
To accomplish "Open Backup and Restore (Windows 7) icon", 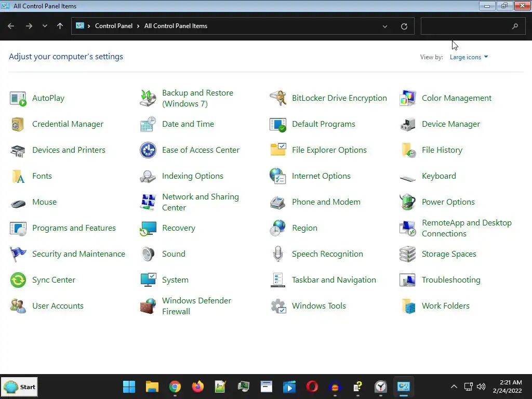I will [x=148, y=98].
